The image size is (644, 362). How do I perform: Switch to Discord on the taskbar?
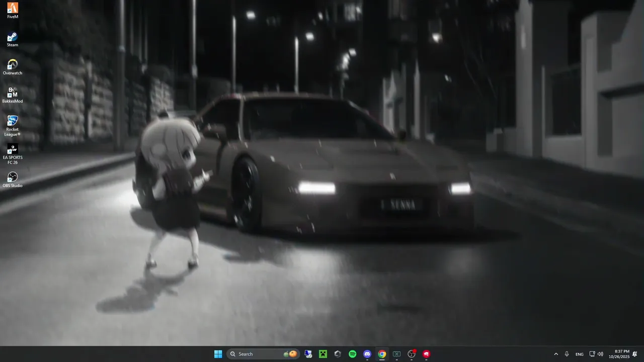[x=367, y=354]
